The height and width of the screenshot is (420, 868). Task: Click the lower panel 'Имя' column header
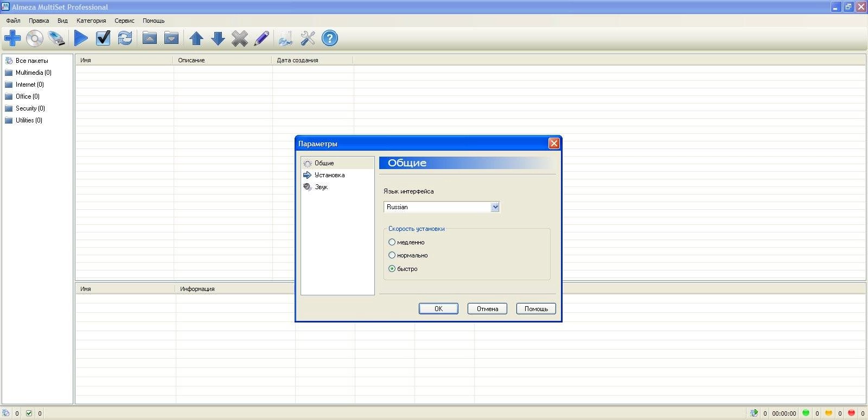pyautogui.click(x=125, y=289)
